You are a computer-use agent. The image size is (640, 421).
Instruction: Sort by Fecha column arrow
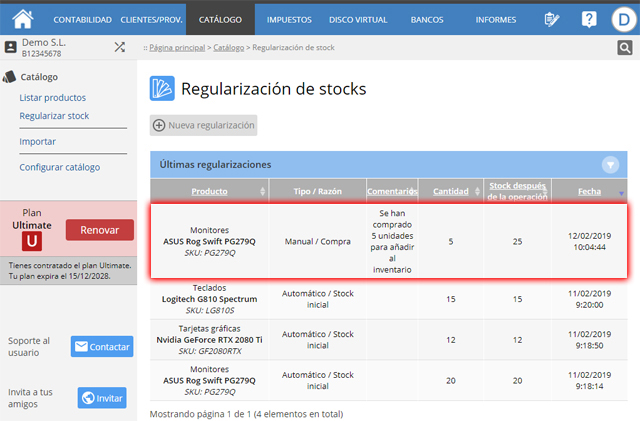[621, 193]
